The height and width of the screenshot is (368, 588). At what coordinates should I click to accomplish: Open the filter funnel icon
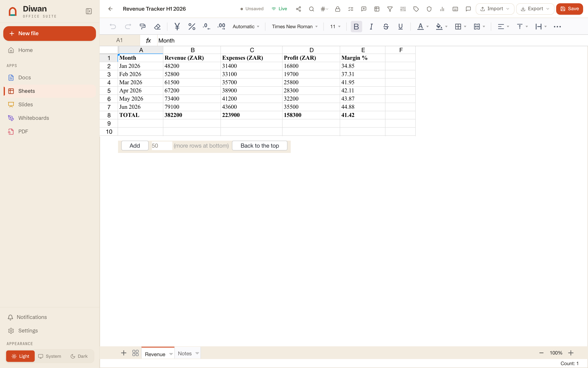click(390, 9)
